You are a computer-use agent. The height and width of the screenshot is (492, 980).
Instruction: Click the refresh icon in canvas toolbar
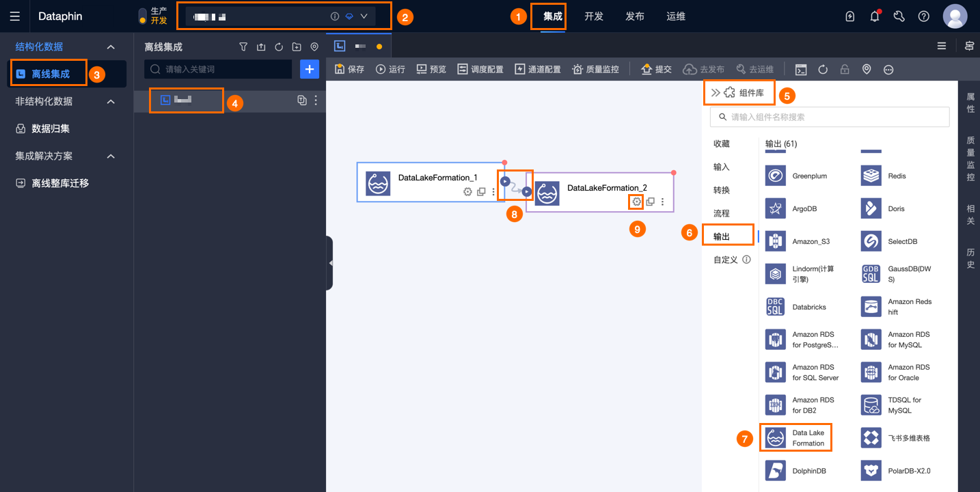point(823,69)
